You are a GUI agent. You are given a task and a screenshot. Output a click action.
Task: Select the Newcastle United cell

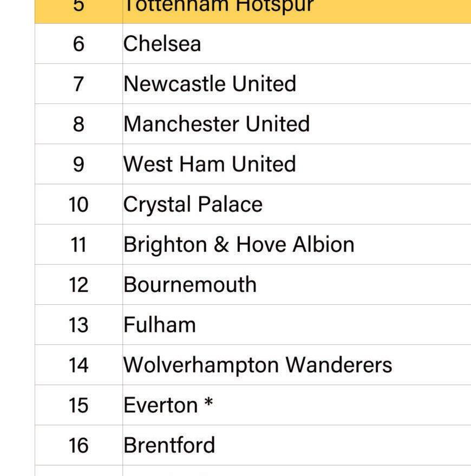point(210,84)
